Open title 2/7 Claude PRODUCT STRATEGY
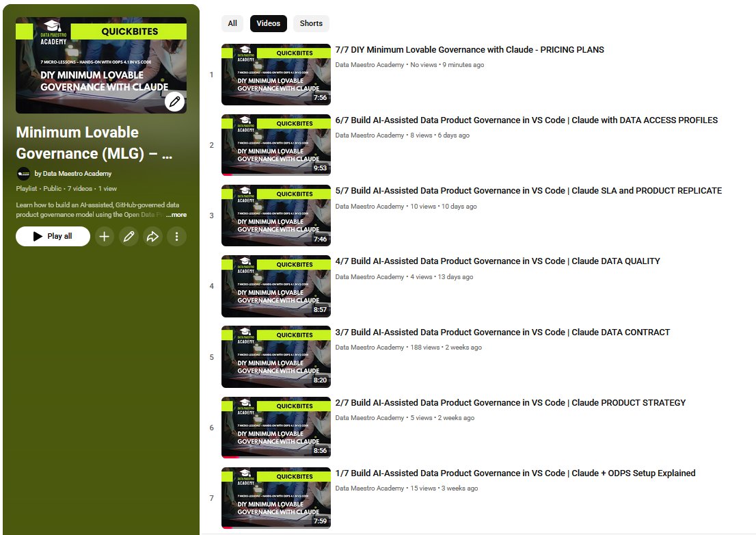The height and width of the screenshot is (535, 756). tap(511, 403)
